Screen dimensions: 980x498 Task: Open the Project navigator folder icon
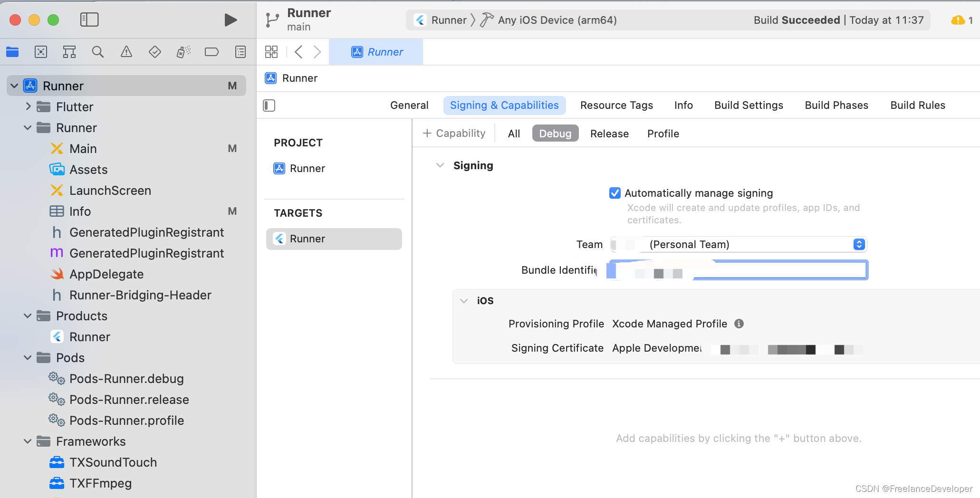pyautogui.click(x=12, y=52)
